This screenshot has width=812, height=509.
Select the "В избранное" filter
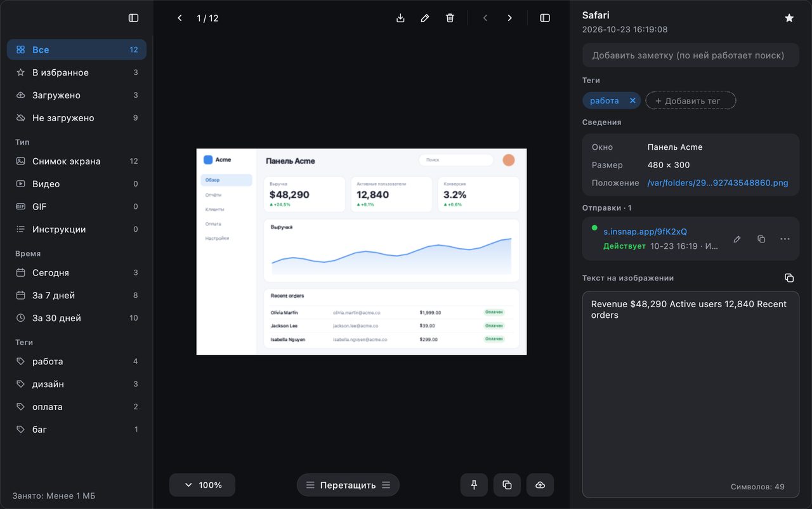pos(77,72)
